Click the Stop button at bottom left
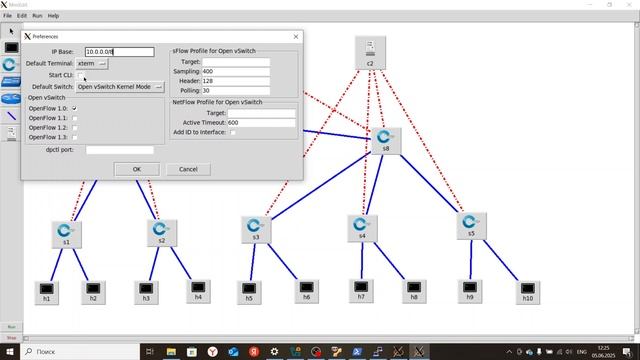 click(x=11, y=338)
